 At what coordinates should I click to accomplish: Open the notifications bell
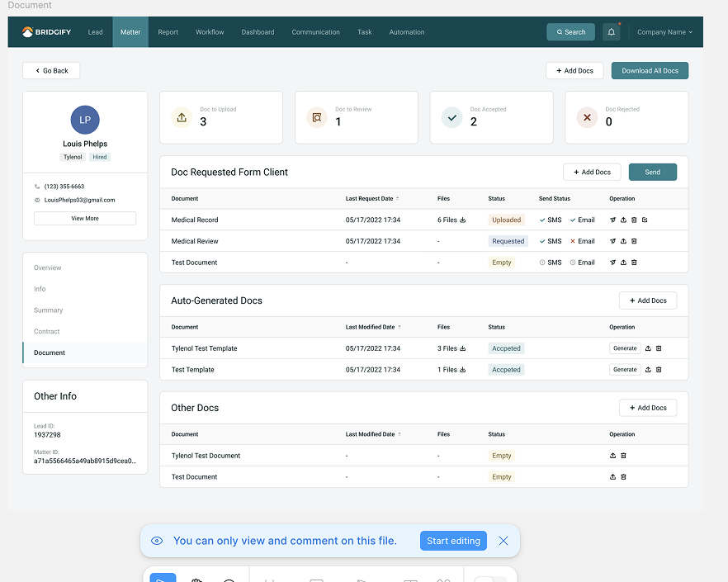[x=612, y=32]
